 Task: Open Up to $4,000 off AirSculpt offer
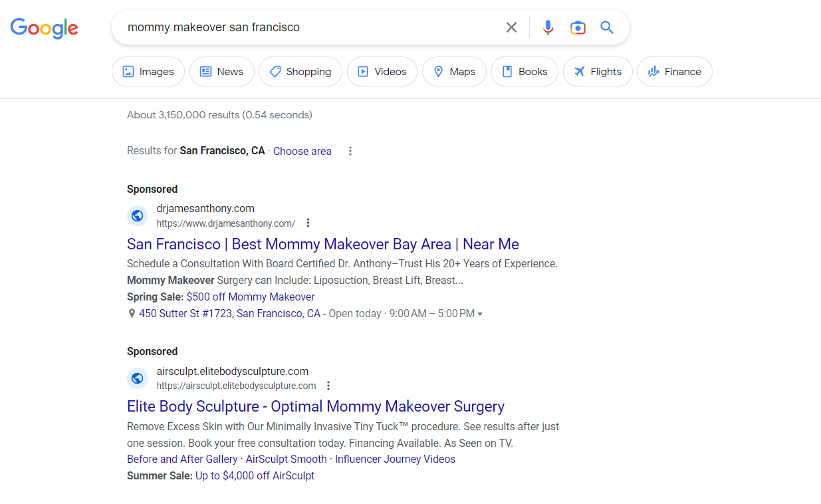pos(255,476)
